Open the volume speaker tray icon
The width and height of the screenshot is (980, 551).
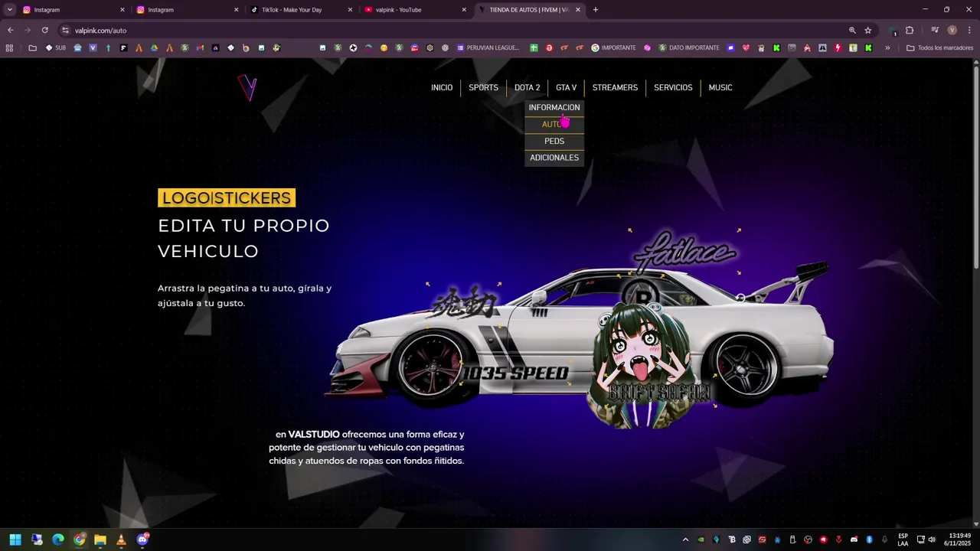click(x=932, y=540)
